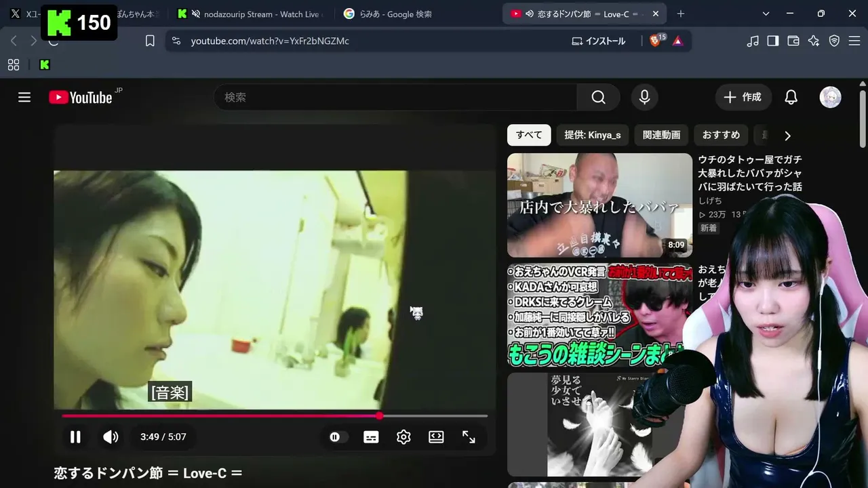Minimize the browser window
This screenshot has height=488, width=868.
pos(790,14)
